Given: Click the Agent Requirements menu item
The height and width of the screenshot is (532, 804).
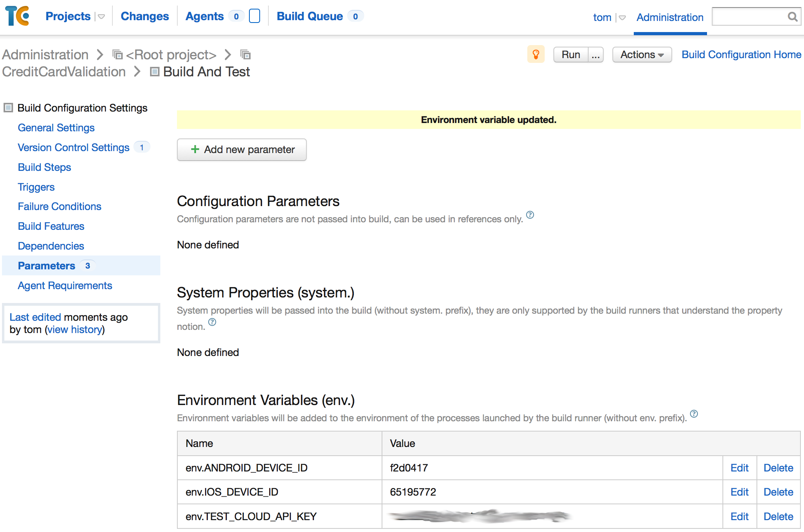Looking at the screenshot, I should pos(65,286).
